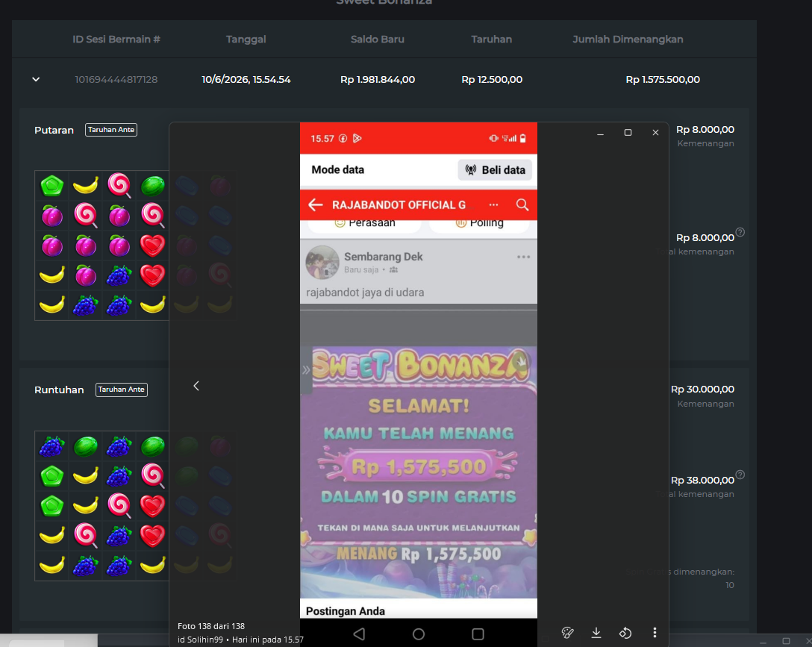The height and width of the screenshot is (647, 812).
Task: Click help icon beside Rp 8.000,00 total
Action: pyautogui.click(x=740, y=232)
